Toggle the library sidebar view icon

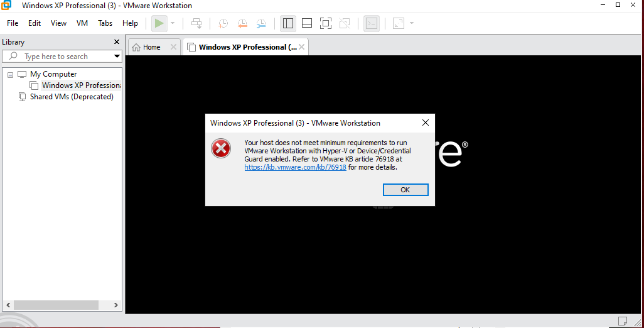pyautogui.click(x=288, y=23)
